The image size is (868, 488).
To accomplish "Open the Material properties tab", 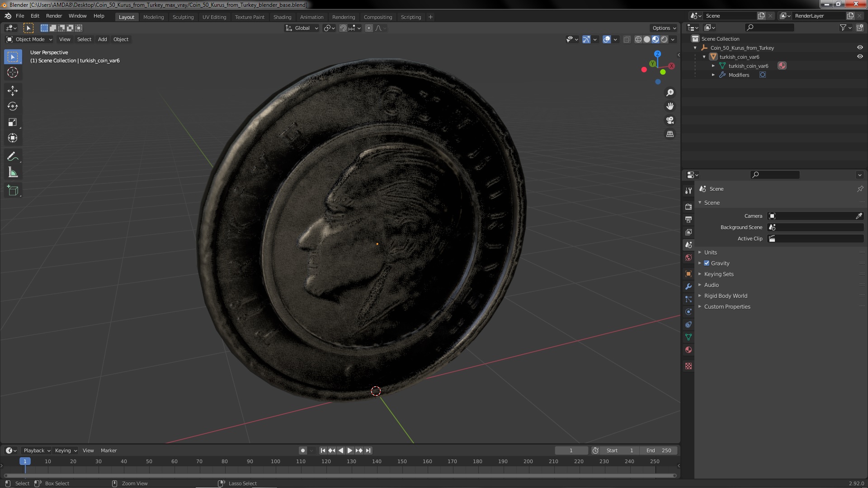I will click(x=689, y=350).
